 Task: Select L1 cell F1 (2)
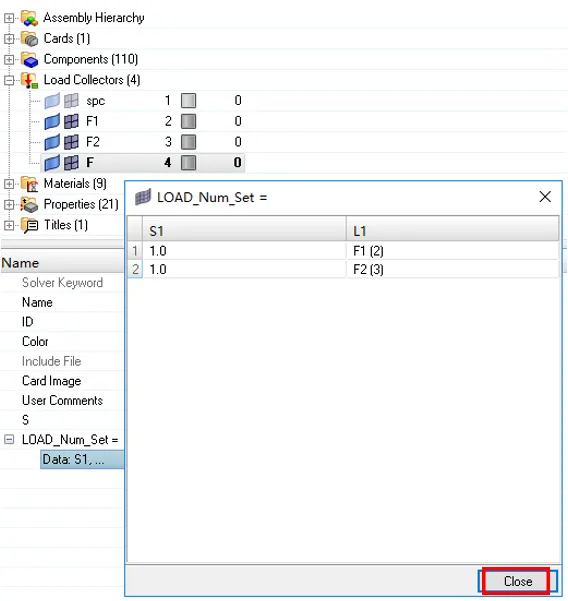[452, 251]
